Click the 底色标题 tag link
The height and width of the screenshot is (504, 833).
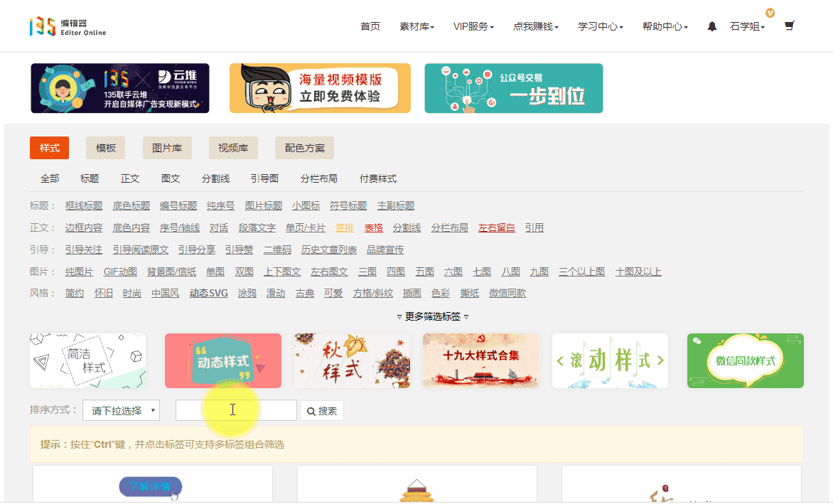click(131, 206)
